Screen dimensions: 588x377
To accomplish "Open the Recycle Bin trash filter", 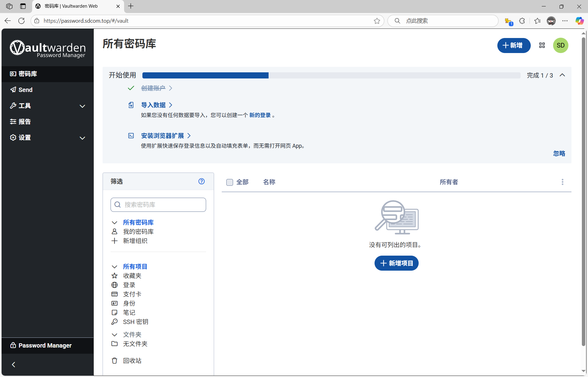I will [132, 361].
